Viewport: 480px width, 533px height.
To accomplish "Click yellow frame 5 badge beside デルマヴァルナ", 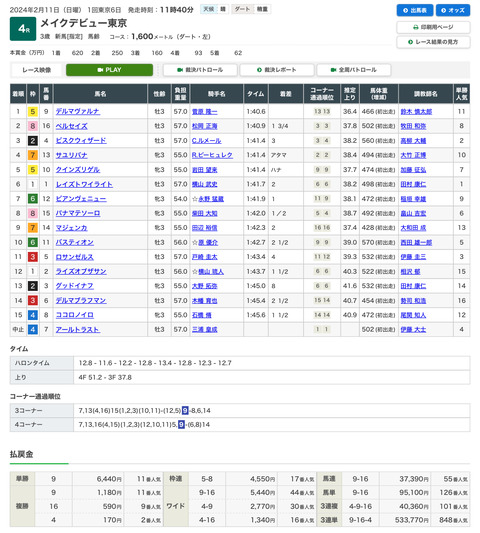I will coord(33,111).
